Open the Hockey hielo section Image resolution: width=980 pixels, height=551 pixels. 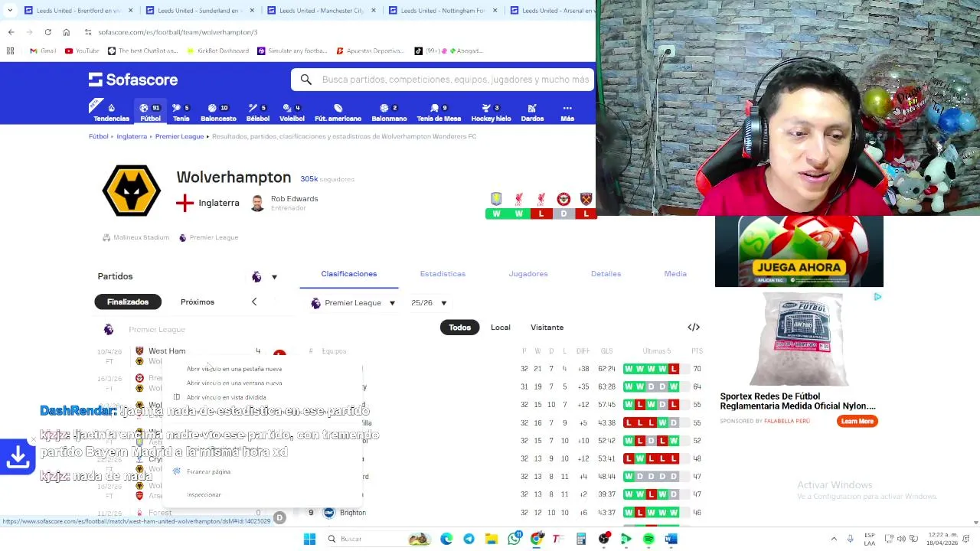pyautogui.click(x=491, y=112)
